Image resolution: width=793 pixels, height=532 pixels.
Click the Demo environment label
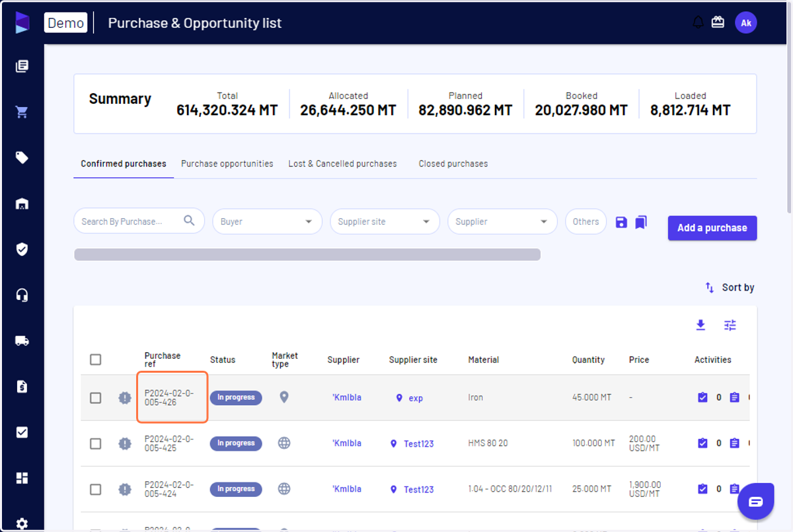(x=66, y=22)
